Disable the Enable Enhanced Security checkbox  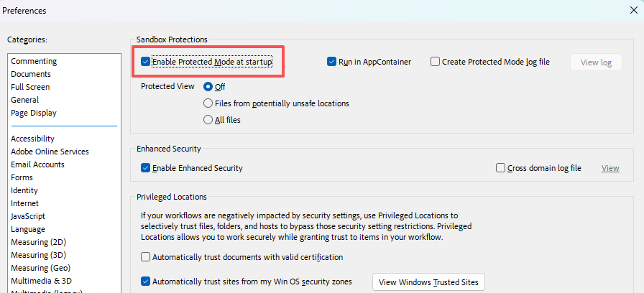tap(146, 168)
